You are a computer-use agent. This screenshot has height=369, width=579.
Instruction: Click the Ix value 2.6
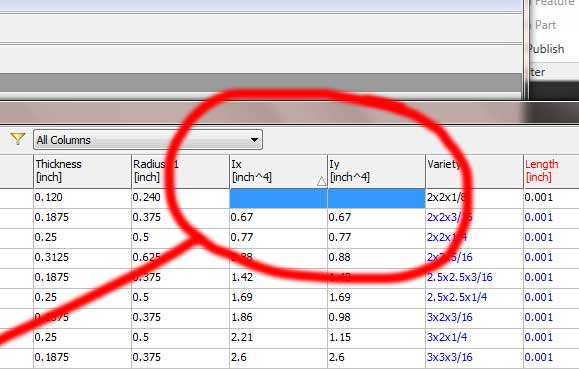point(278,358)
